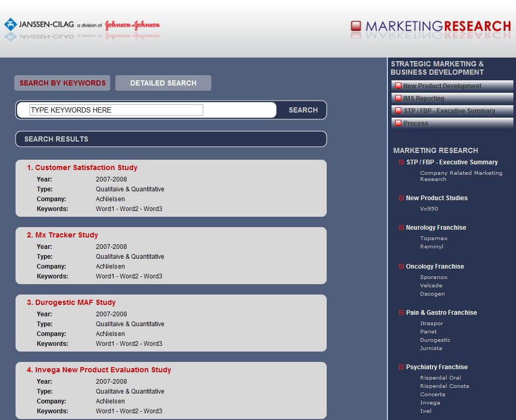Open the Pariet link
The image size is (516, 420).
pos(428,331)
